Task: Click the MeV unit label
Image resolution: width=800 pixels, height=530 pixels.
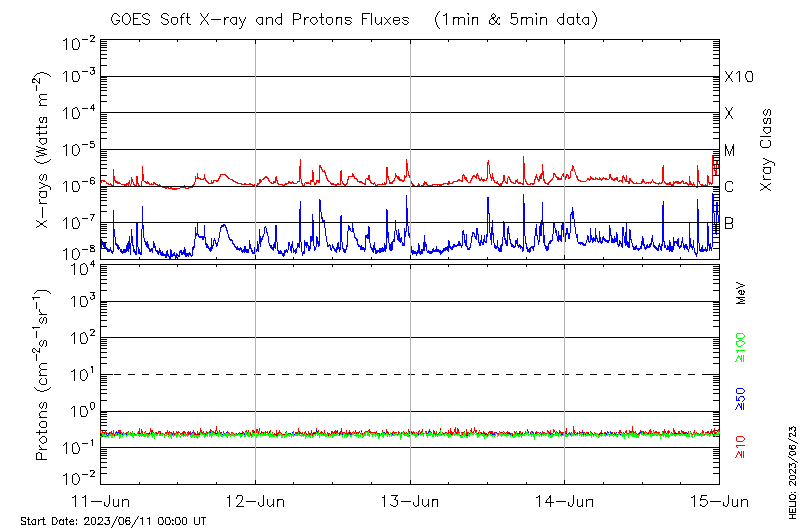Action: 741,293
